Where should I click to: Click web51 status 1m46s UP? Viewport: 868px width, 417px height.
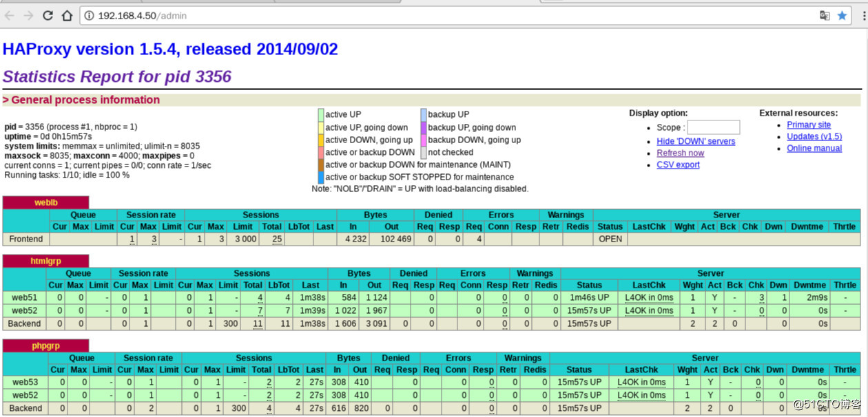click(590, 297)
